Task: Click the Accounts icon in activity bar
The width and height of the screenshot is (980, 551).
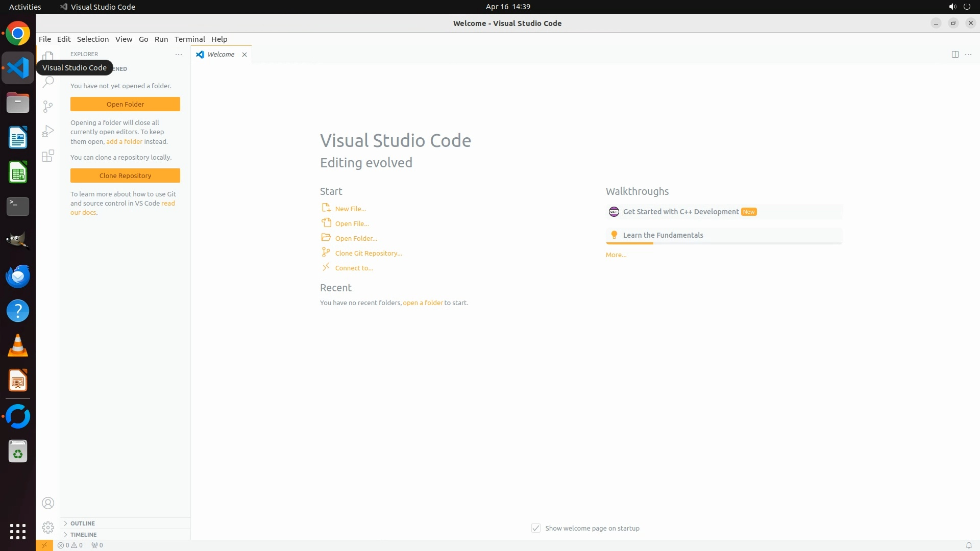Action: tap(48, 503)
